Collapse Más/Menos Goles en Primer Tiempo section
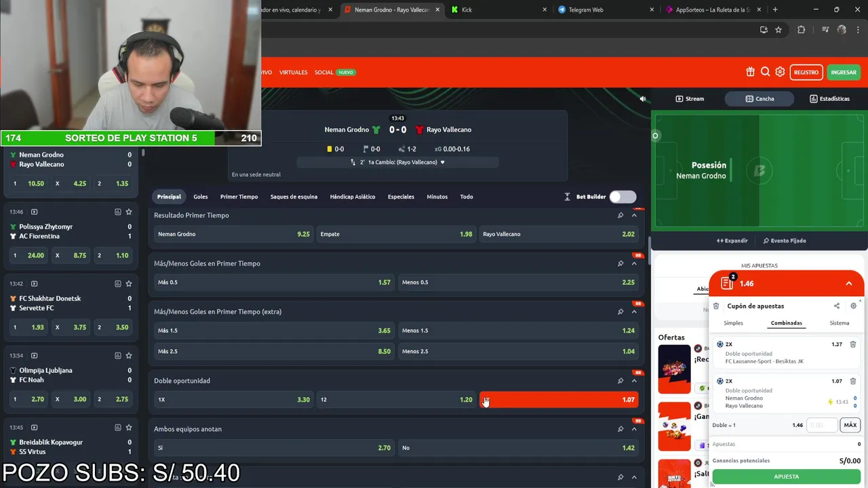The height and width of the screenshot is (488, 868). pyautogui.click(x=634, y=263)
